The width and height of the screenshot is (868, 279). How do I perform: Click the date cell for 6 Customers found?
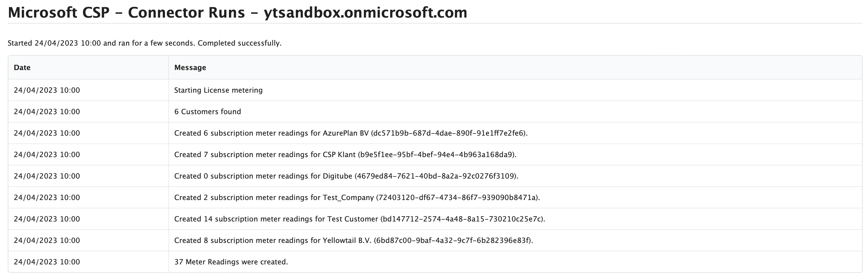tap(47, 112)
